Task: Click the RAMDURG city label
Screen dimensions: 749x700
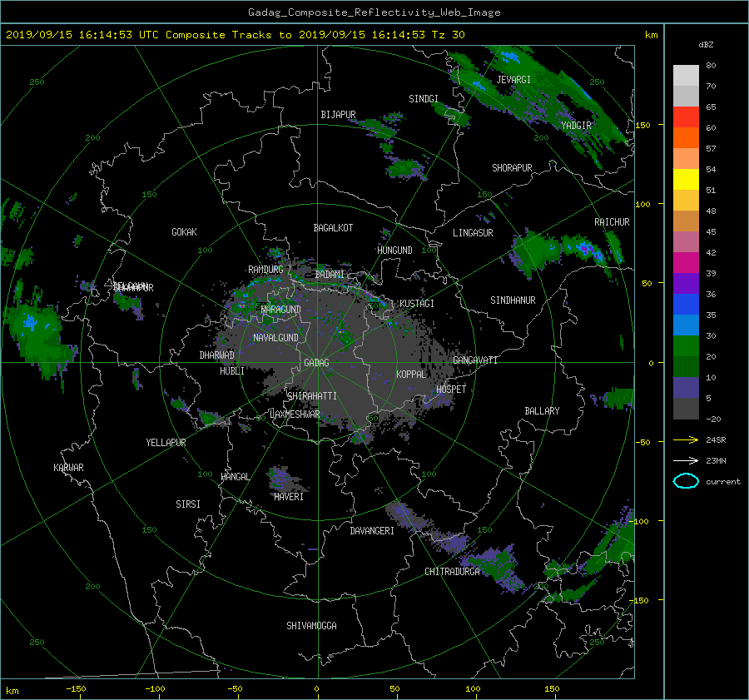Action: pos(265,270)
